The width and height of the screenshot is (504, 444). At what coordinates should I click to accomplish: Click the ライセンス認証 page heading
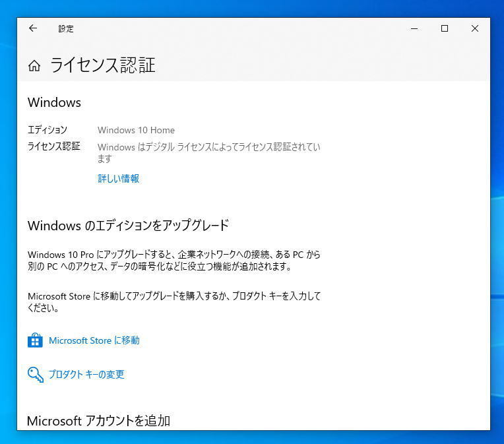point(103,65)
